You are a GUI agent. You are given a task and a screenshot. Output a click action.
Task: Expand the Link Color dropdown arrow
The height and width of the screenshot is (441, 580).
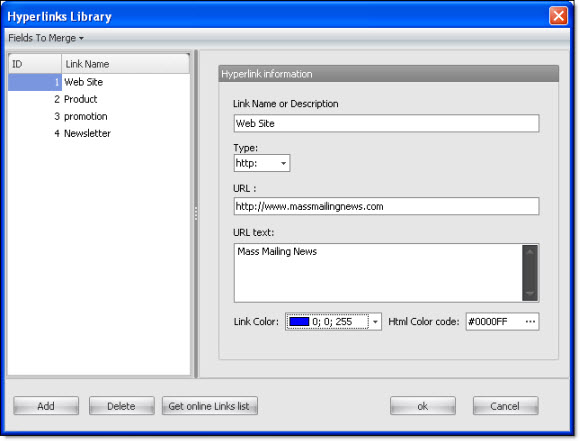click(375, 322)
